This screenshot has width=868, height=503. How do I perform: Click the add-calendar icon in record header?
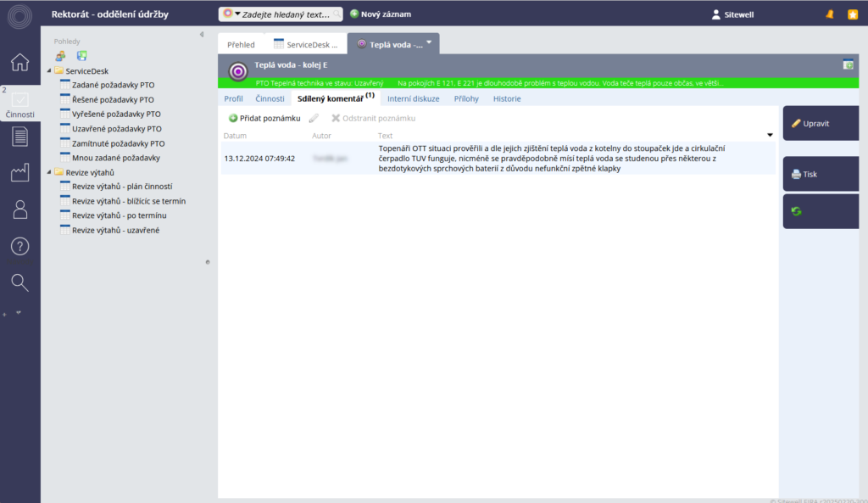click(848, 64)
